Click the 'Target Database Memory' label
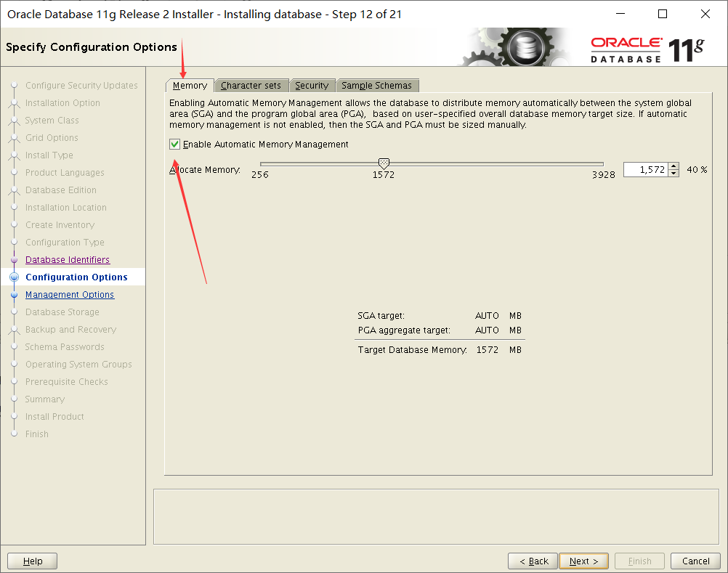 412,350
